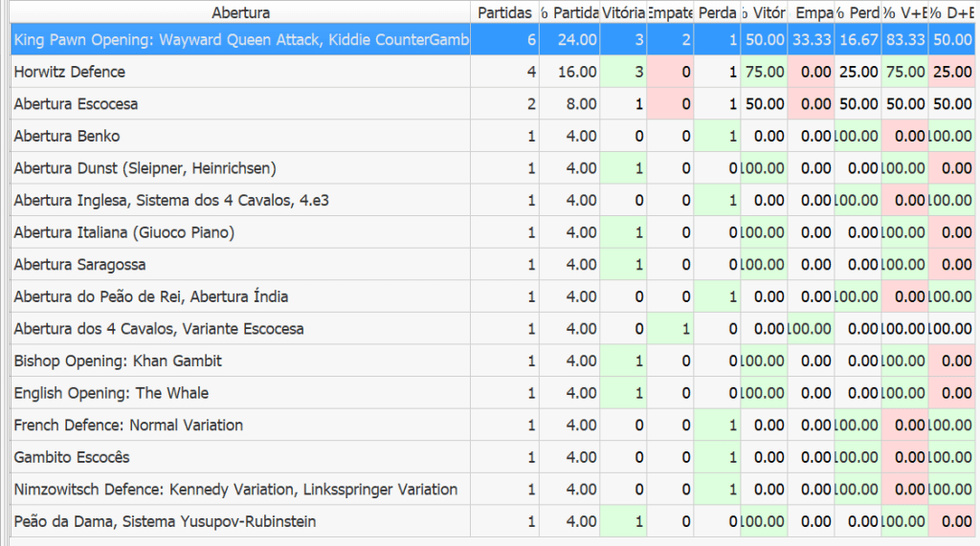Select the Abertura Benko opening row
This screenshot has width=980, height=546.
point(67,137)
